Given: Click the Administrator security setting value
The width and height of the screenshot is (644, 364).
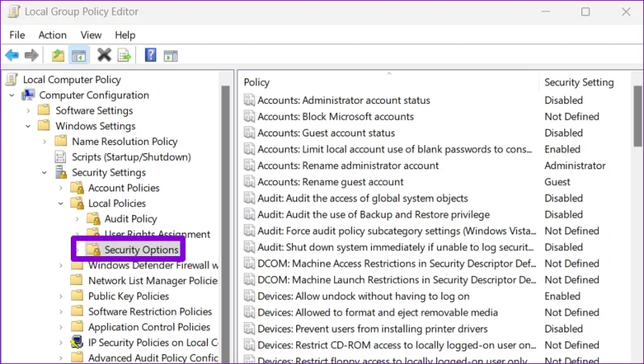Looking at the screenshot, I should coord(575,166).
